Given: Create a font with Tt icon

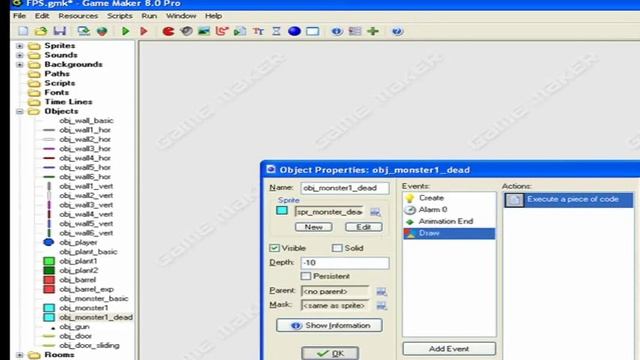Looking at the screenshot, I should (x=258, y=31).
